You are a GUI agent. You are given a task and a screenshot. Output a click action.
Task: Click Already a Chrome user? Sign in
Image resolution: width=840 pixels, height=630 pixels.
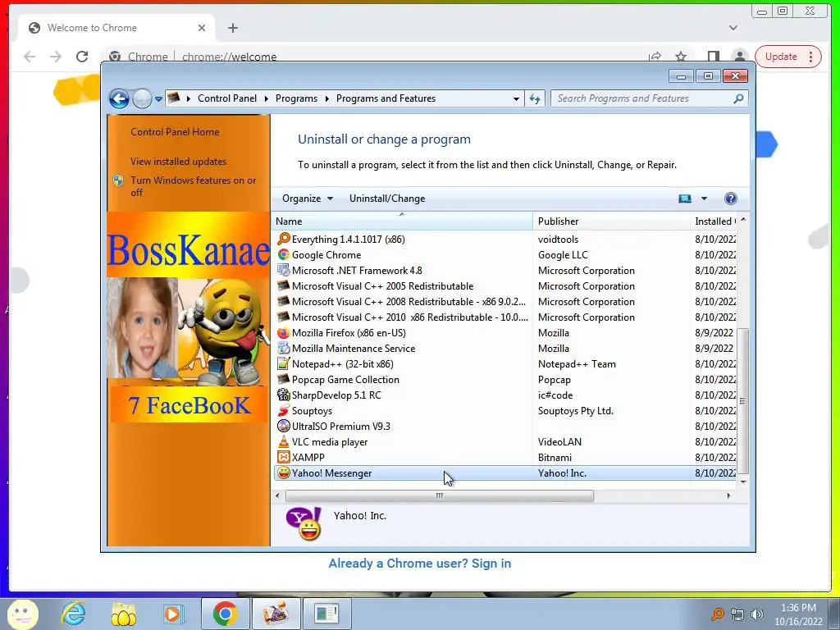pyautogui.click(x=419, y=563)
